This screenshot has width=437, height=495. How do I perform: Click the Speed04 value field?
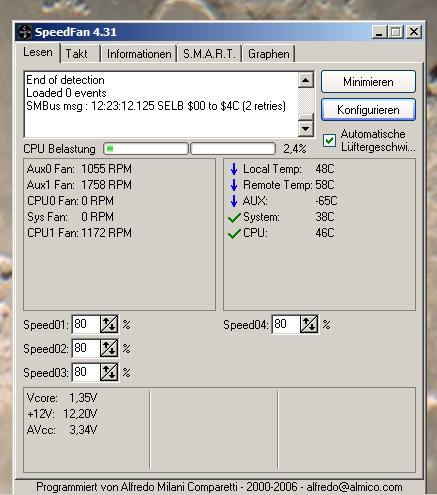[286, 324]
